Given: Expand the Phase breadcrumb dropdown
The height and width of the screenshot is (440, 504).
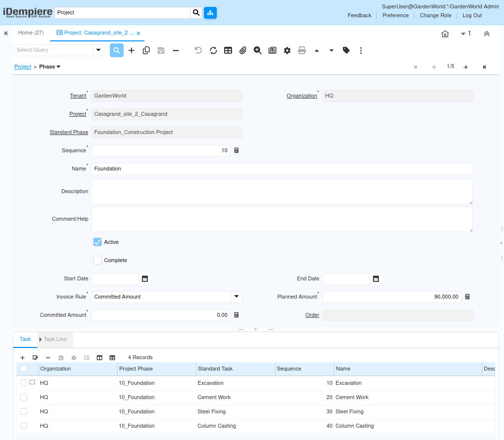Looking at the screenshot, I should pyautogui.click(x=58, y=67).
